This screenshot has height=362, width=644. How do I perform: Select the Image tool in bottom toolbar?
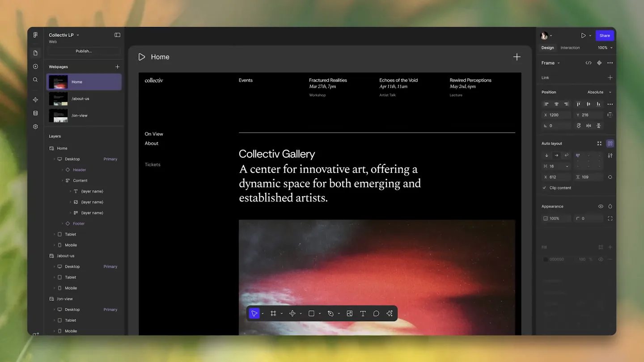pos(349,314)
